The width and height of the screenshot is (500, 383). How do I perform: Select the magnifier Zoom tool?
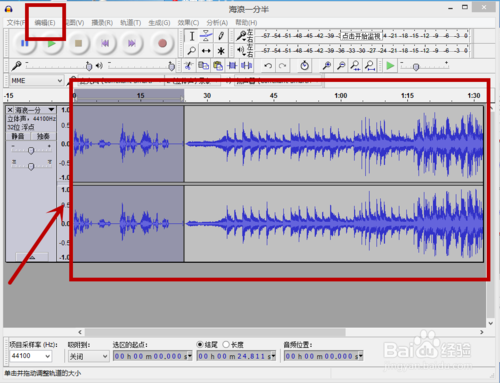coord(192,51)
